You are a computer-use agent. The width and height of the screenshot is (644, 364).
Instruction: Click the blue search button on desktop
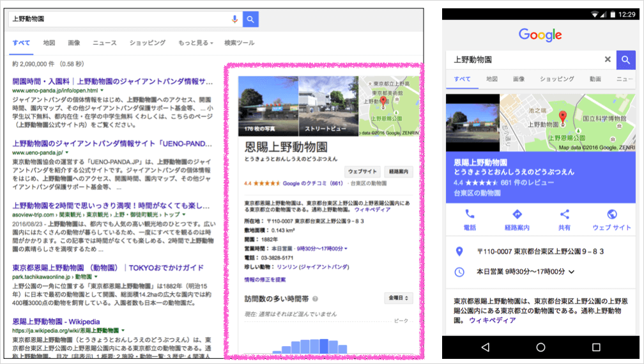tap(250, 19)
